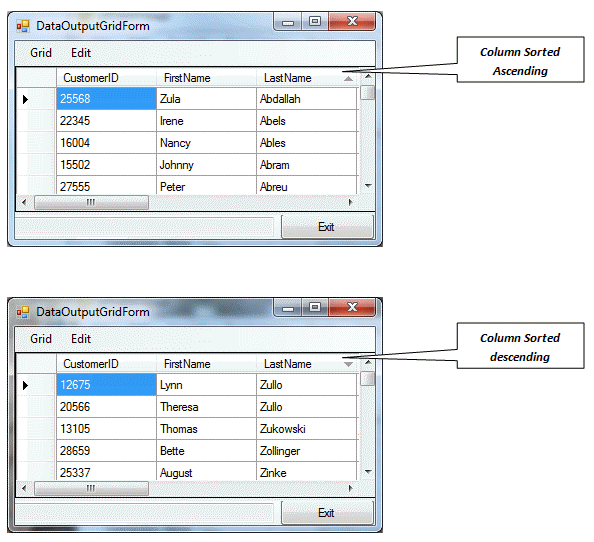Click horizontal scrollbar thumb in top grid
Image resolution: width=594 pixels, height=542 pixels.
coord(91,202)
